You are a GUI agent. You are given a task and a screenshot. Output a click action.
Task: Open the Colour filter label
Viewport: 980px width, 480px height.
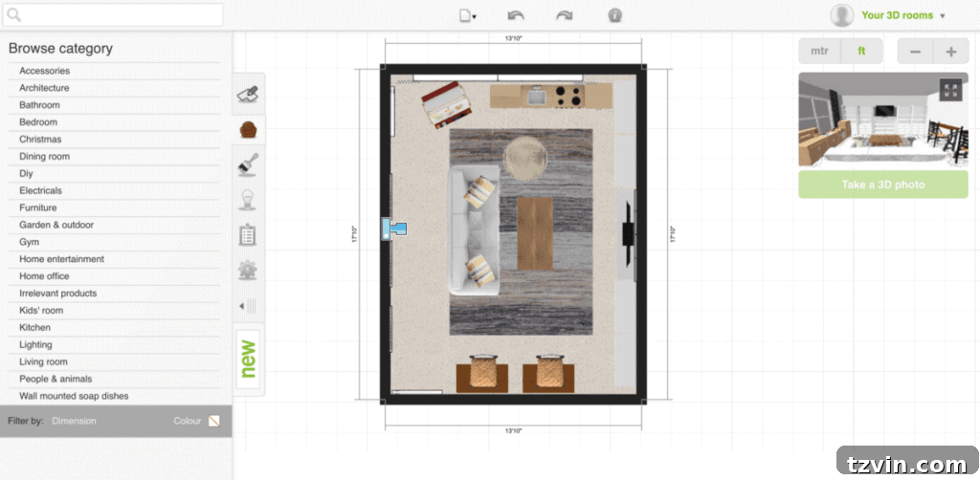(187, 422)
